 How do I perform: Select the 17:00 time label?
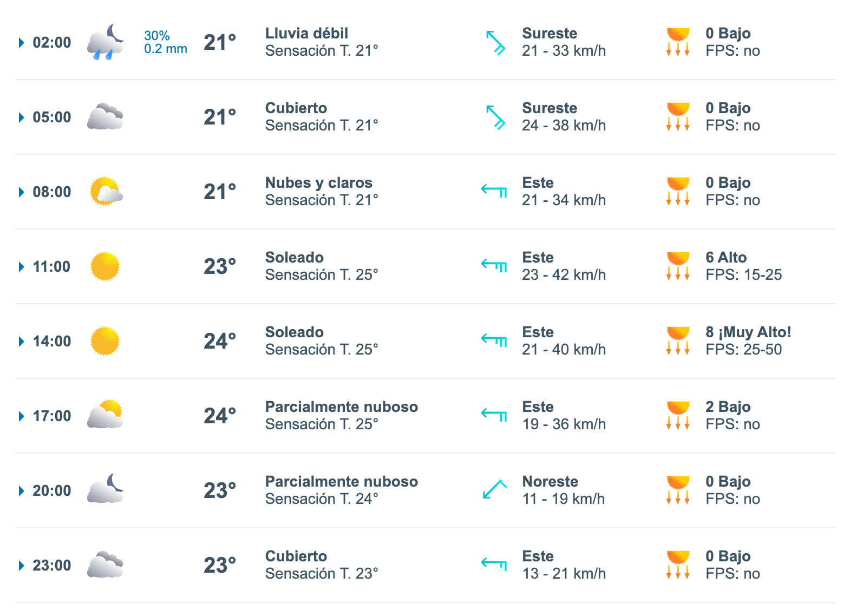click(52, 416)
